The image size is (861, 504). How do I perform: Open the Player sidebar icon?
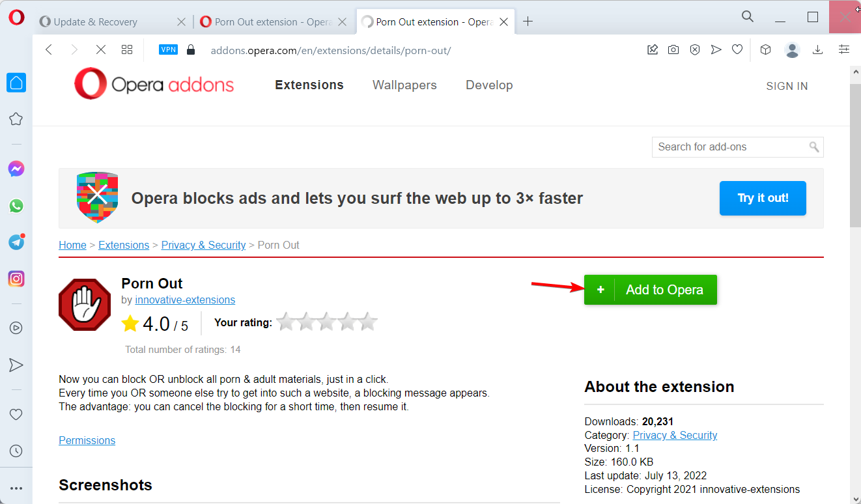16,328
